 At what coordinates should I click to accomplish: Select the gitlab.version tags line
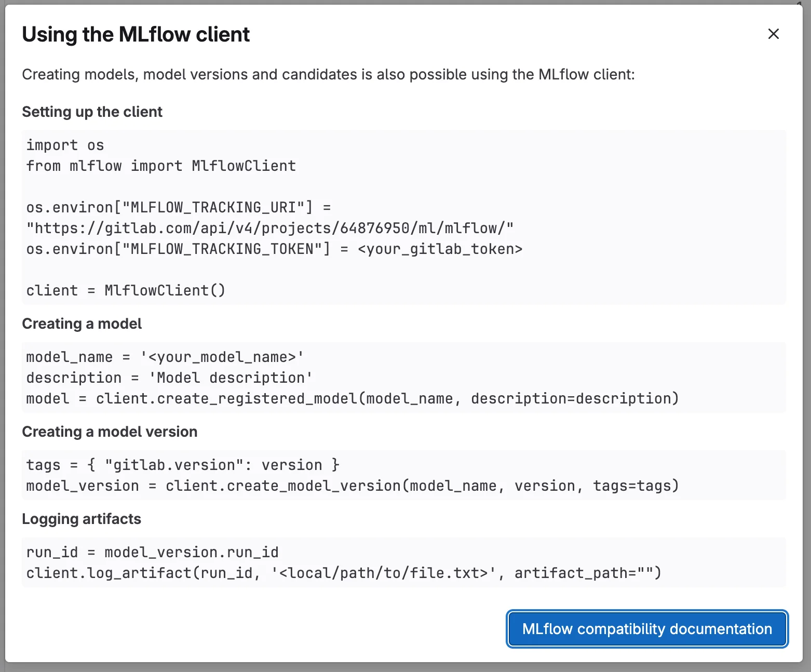point(182,464)
